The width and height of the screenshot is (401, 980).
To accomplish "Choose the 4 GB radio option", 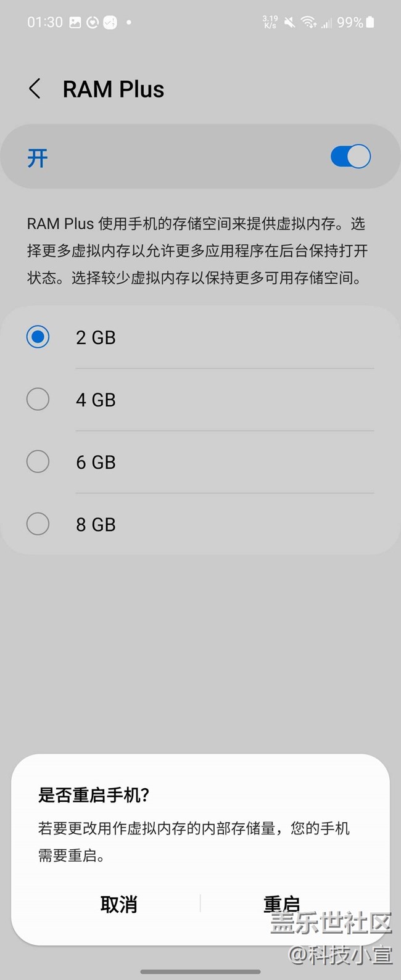I will pos(38,400).
